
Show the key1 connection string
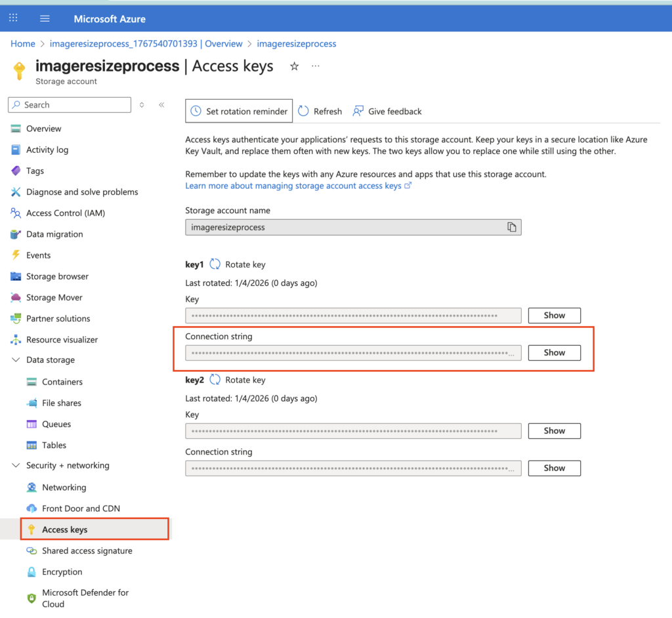point(554,353)
